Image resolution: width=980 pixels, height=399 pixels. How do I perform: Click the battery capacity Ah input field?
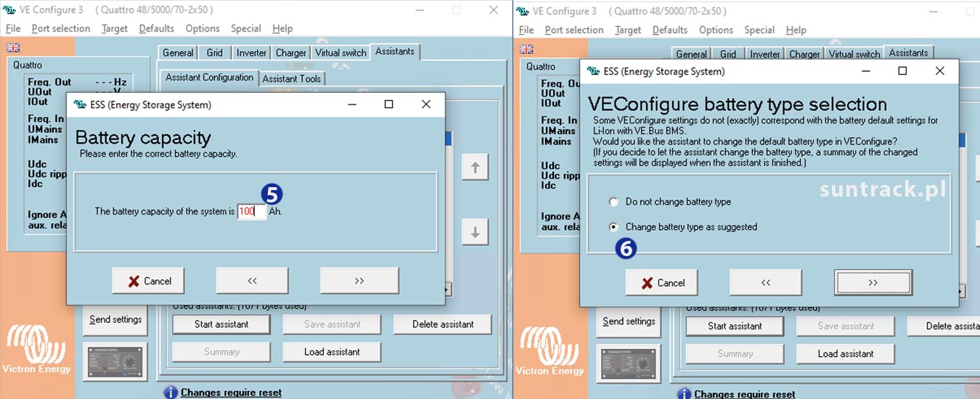252,211
